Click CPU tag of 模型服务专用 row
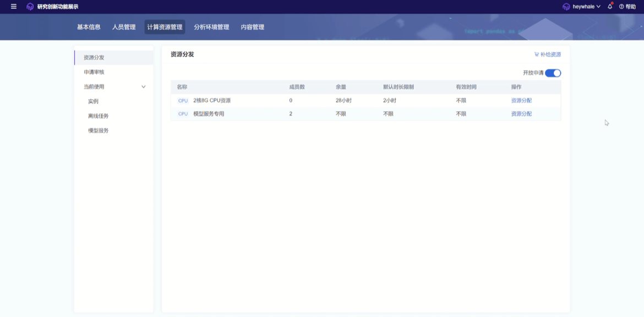Image resolution: width=644 pixels, height=317 pixels. tap(183, 114)
